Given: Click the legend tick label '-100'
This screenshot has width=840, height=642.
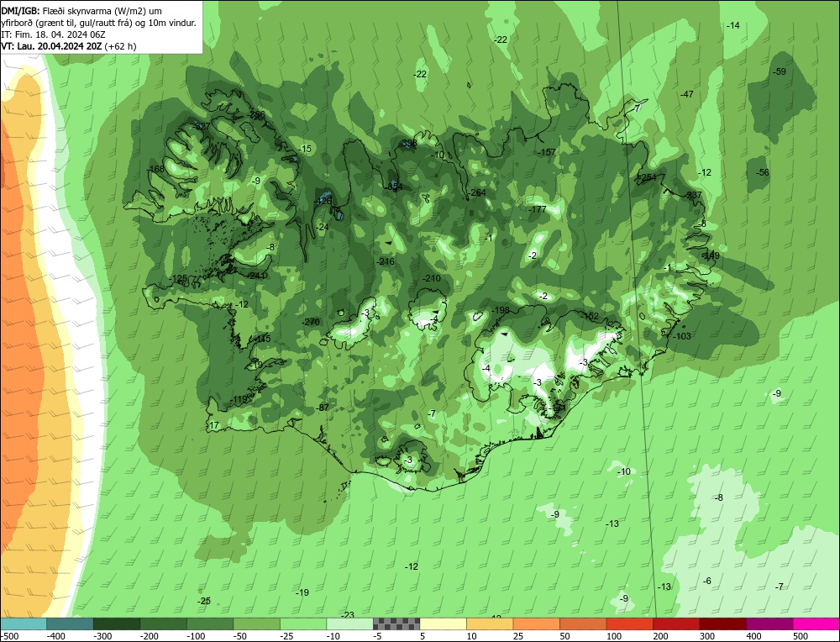Looking at the screenshot, I should click(196, 636).
